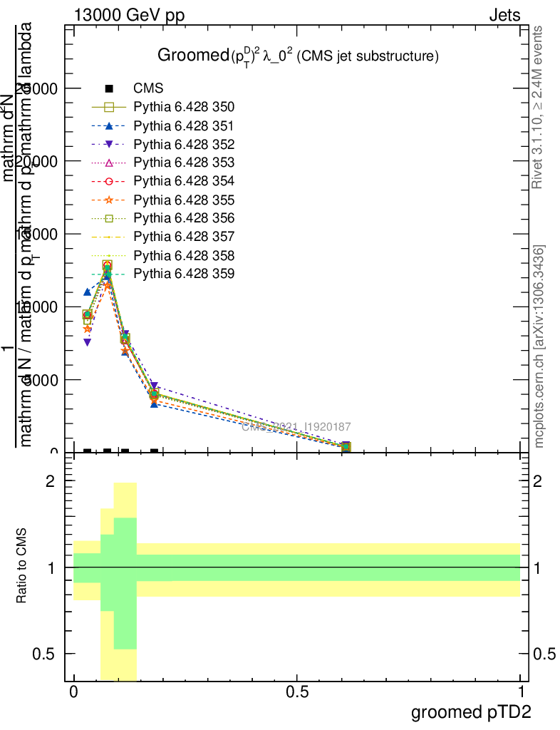Click the Pythia 6.428 357 legend label
560x730 pixels.
[x=184, y=236]
